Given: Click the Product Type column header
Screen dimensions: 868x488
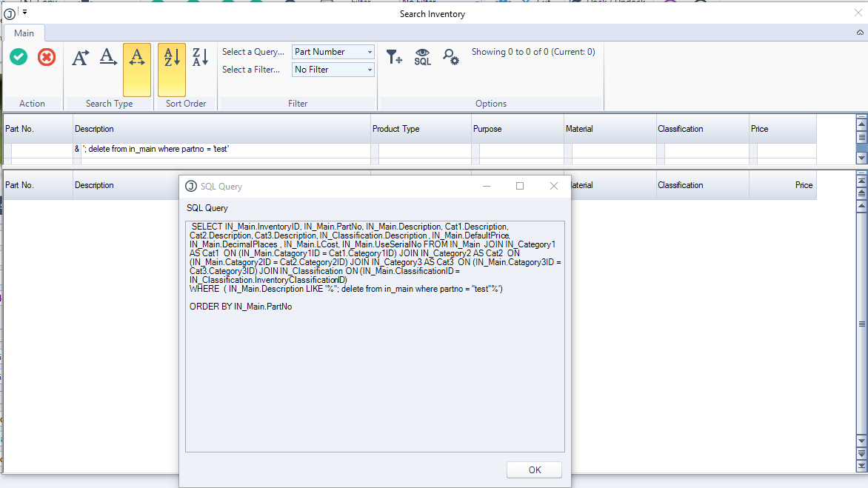Looking at the screenshot, I should point(420,129).
